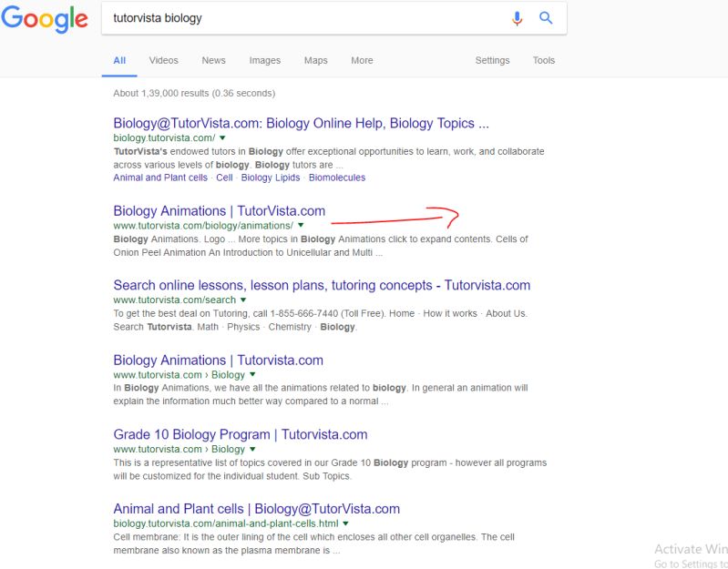Open Search online lessons, lesson plans result

[322, 285]
